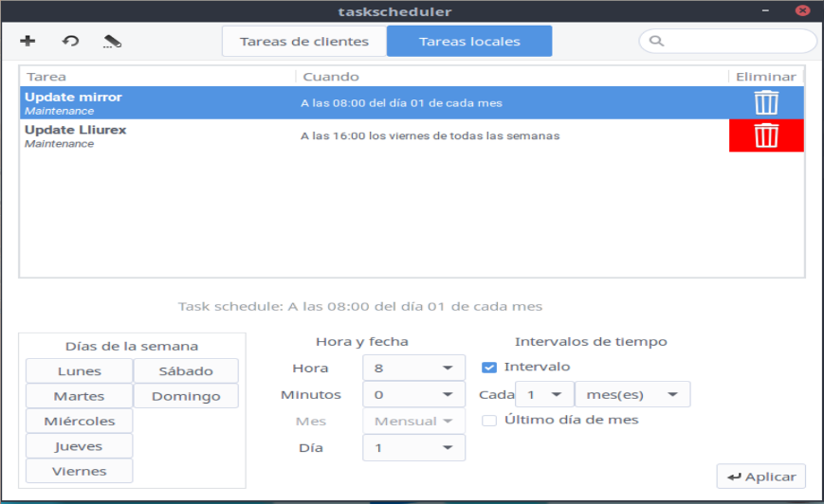Disable the Intervalo checkbox
The width and height of the screenshot is (824, 504).
489,367
